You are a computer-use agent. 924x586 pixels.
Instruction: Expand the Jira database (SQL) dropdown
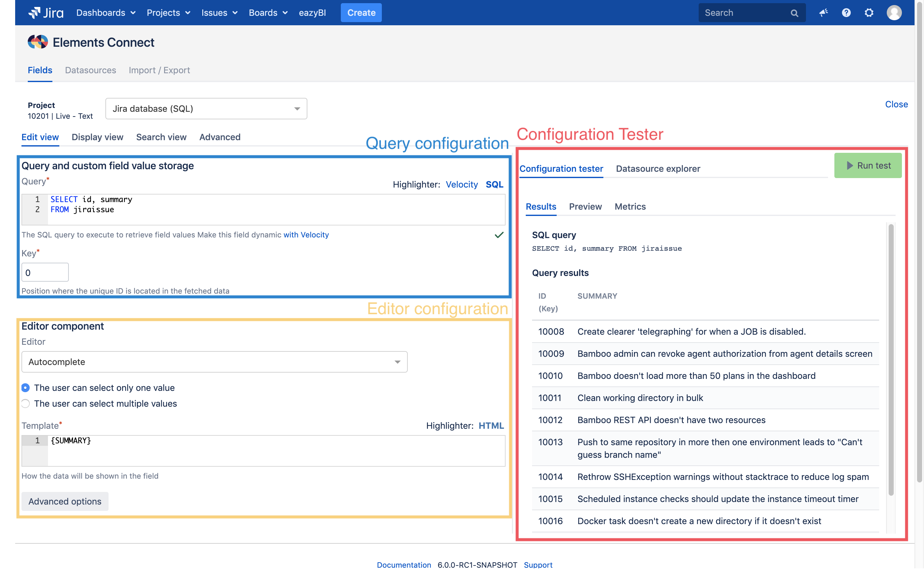(x=206, y=109)
